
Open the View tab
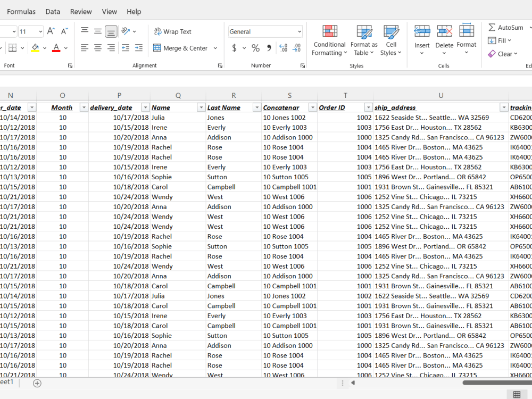click(109, 12)
